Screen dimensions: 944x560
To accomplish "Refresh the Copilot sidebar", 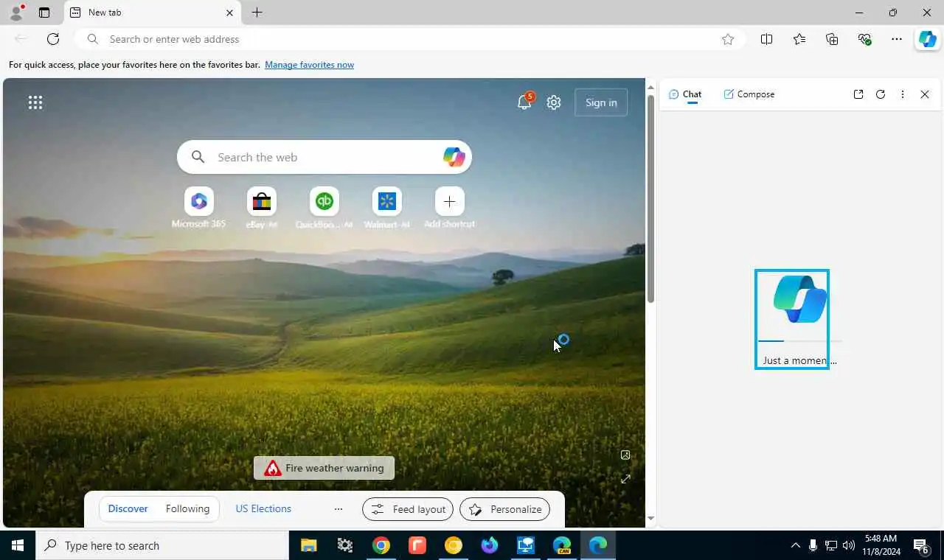I will (881, 94).
